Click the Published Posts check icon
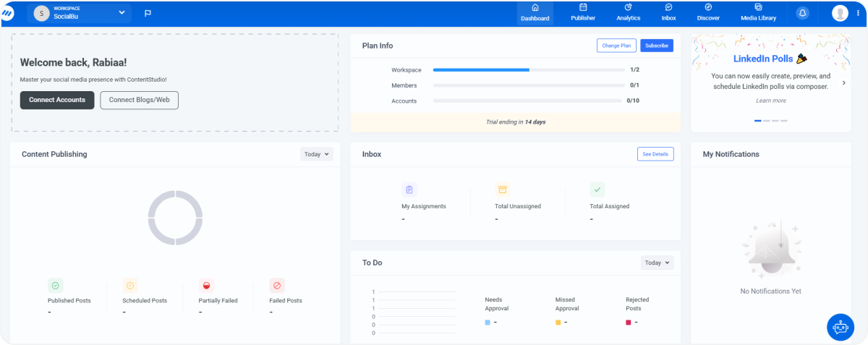Viewport: 868px width, 345px height. [56, 285]
